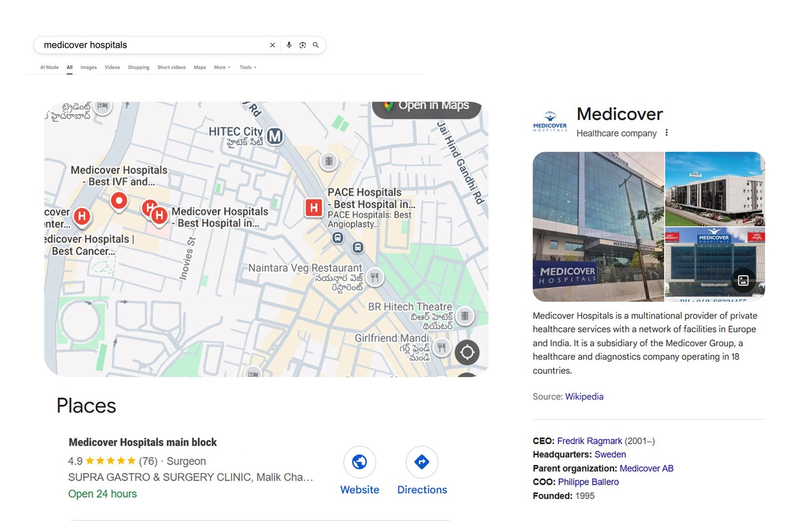Click the search magnifier icon

click(x=316, y=45)
